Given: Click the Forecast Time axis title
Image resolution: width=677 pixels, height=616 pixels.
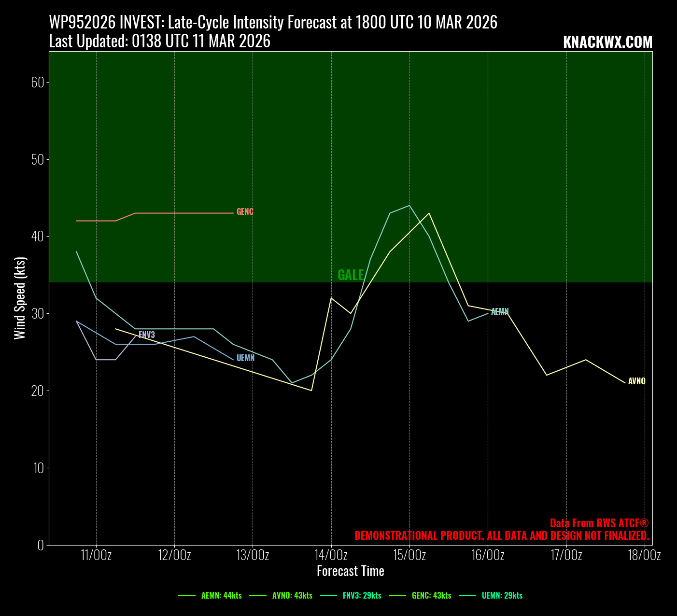Looking at the screenshot, I should (351, 571).
